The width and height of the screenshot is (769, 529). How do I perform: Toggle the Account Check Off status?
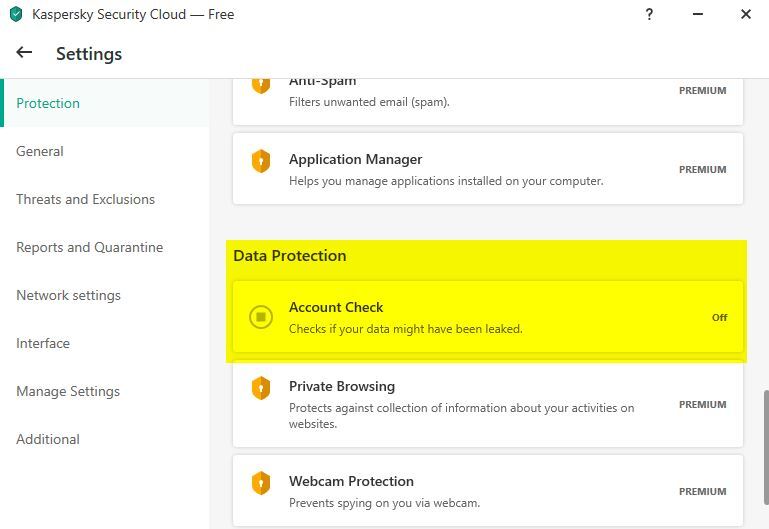pyautogui.click(x=719, y=317)
